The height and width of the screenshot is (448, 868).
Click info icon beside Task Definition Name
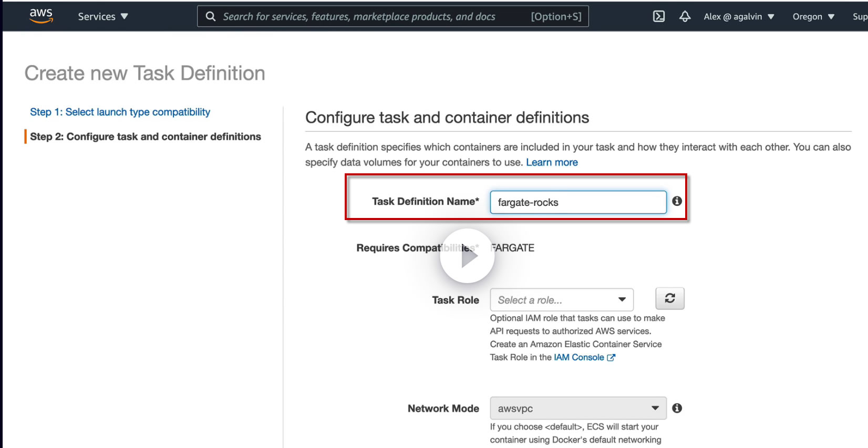pos(677,201)
